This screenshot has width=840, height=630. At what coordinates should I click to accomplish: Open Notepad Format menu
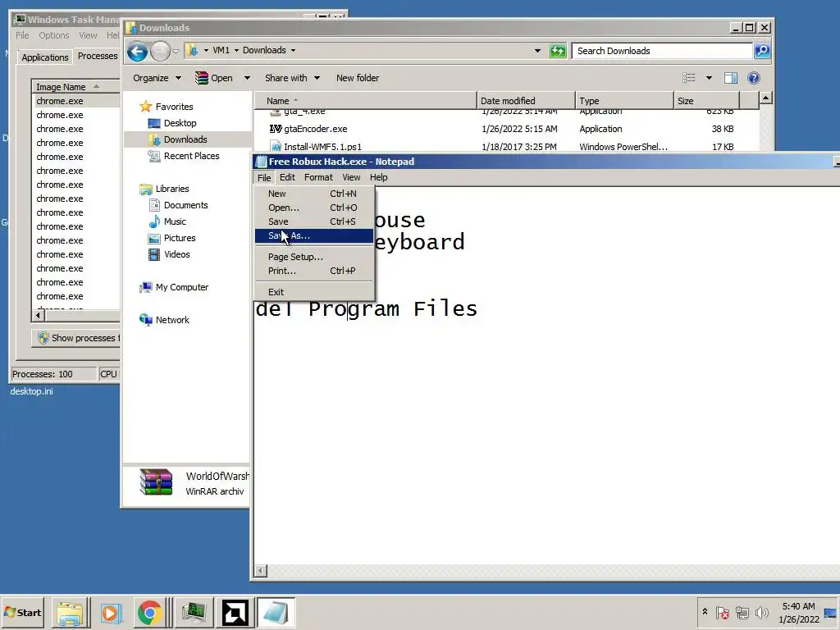click(318, 177)
